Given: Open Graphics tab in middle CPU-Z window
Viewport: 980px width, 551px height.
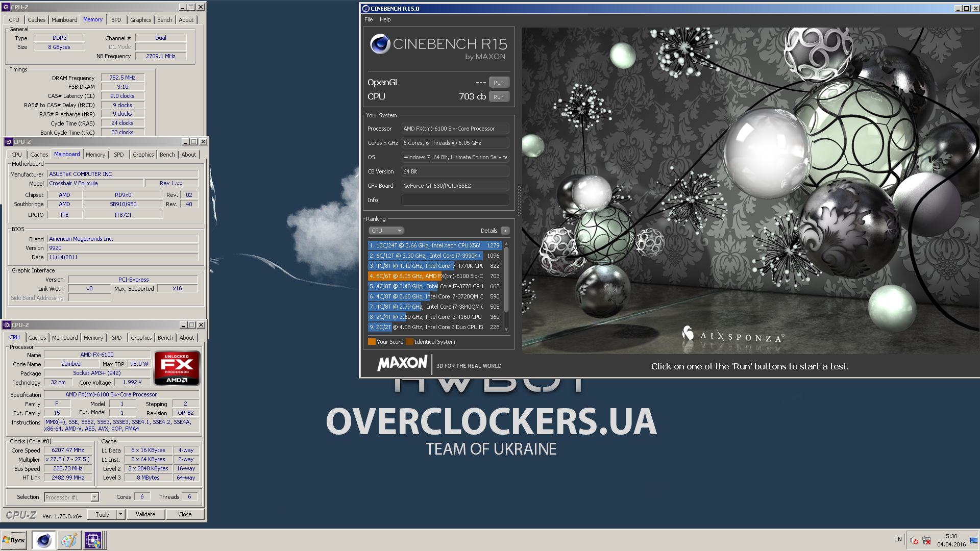Looking at the screenshot, I should tap(143, 155).
